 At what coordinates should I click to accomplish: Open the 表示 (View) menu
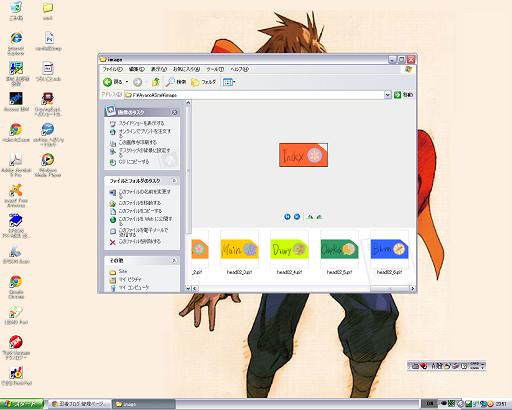tap(158, 69)
